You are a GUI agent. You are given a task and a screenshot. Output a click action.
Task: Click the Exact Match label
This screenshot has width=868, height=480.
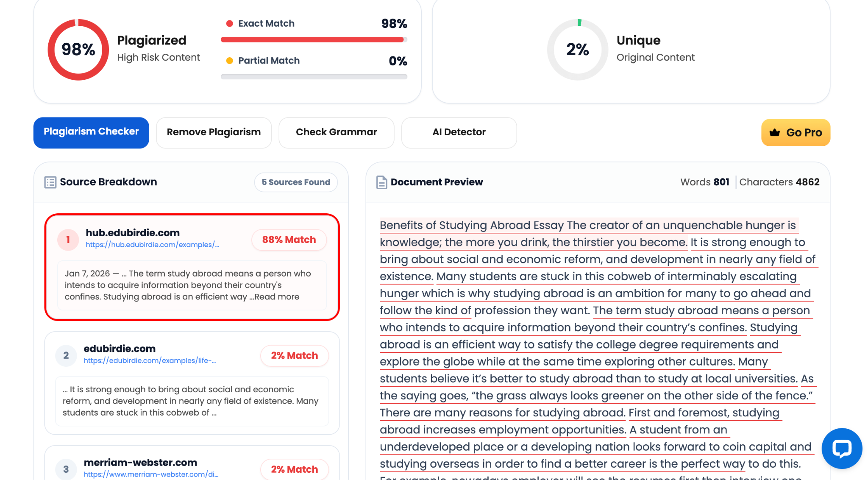266,23
